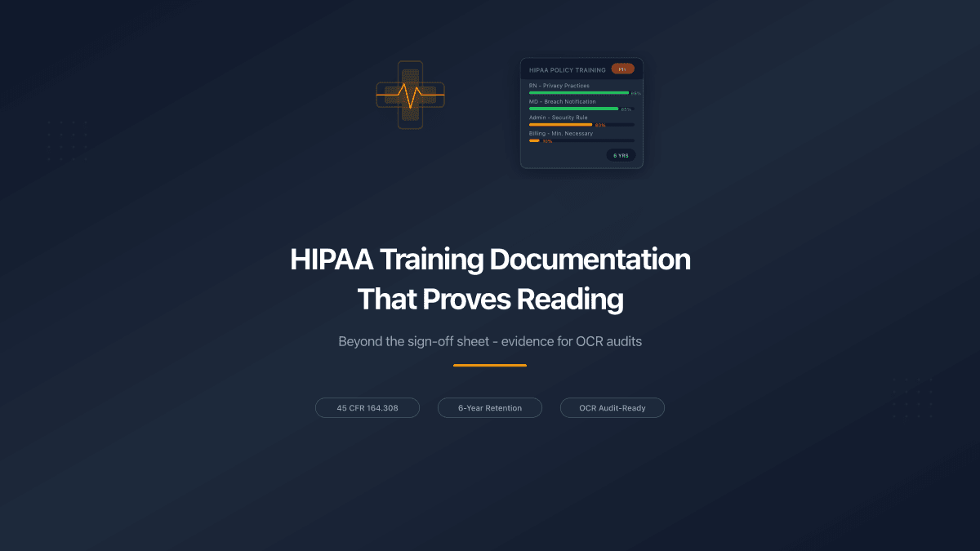Select the 6 YRS retention badge
Viewport: 980px width, 551px height.
click(621, 155)
